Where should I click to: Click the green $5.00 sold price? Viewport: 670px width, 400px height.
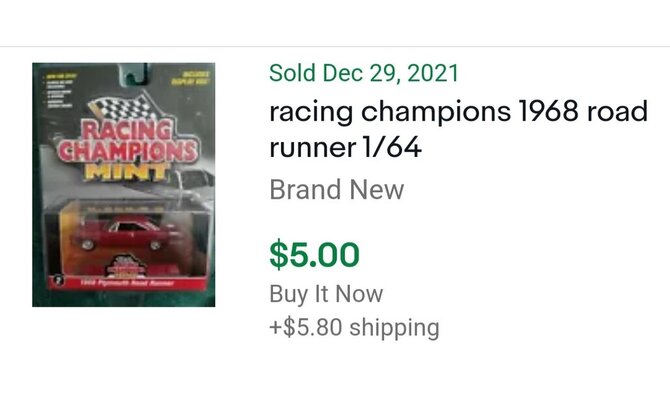pos(314,255)
